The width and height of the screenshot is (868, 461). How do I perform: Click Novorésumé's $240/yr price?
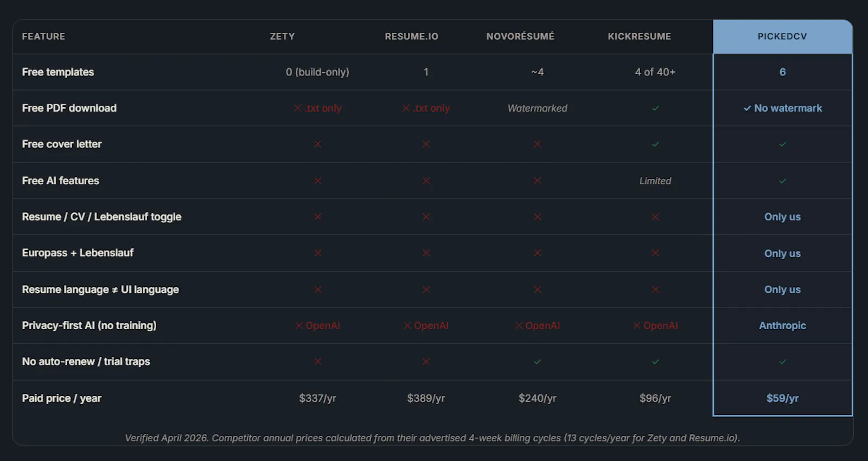(538, 398)
